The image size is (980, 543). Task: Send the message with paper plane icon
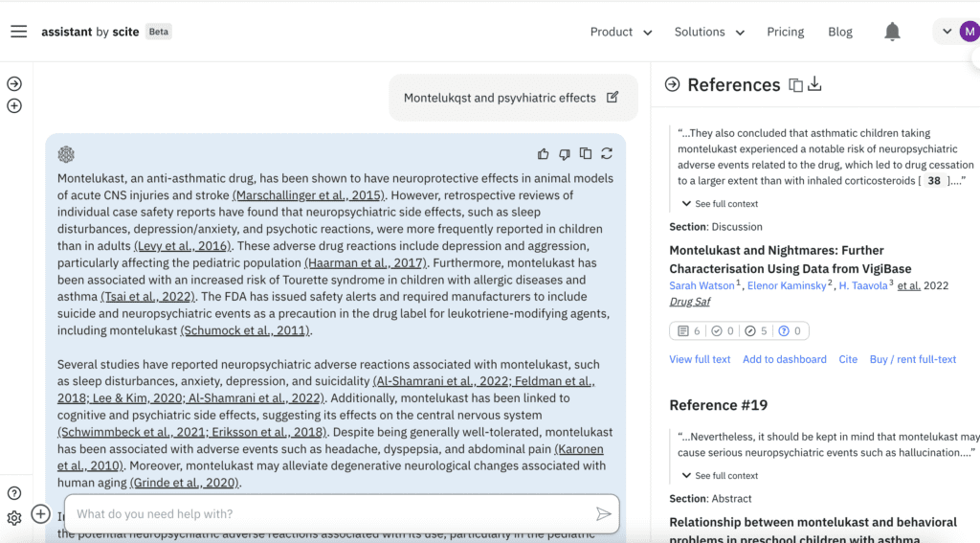603,513
